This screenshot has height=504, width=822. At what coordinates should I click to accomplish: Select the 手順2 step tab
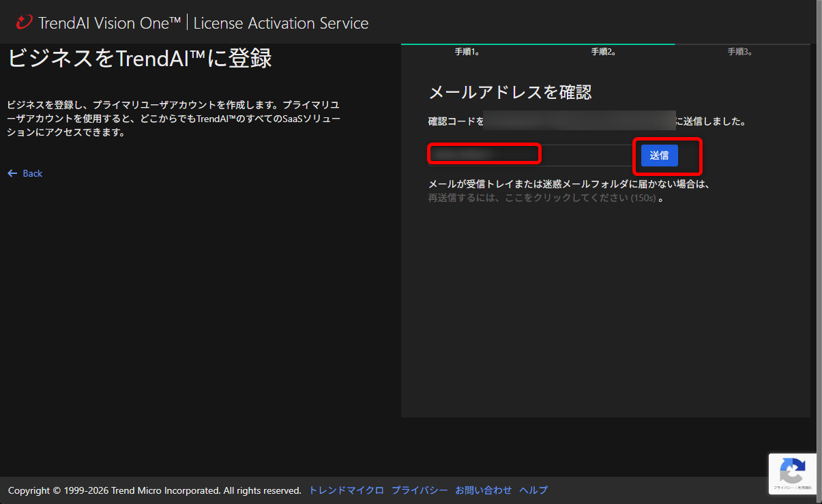604,51
